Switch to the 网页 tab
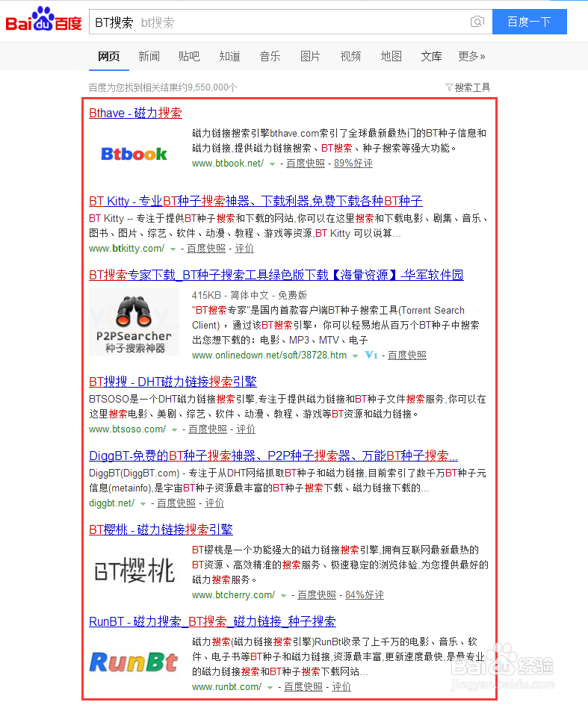This screenshot has width=588, height=705. click(x=109, y=56)
